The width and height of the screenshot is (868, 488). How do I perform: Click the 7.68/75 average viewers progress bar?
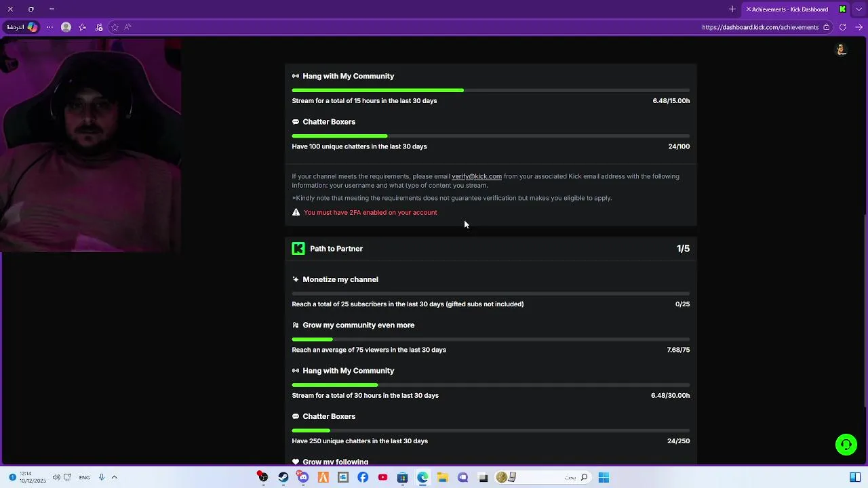click(x=491, y=340)
